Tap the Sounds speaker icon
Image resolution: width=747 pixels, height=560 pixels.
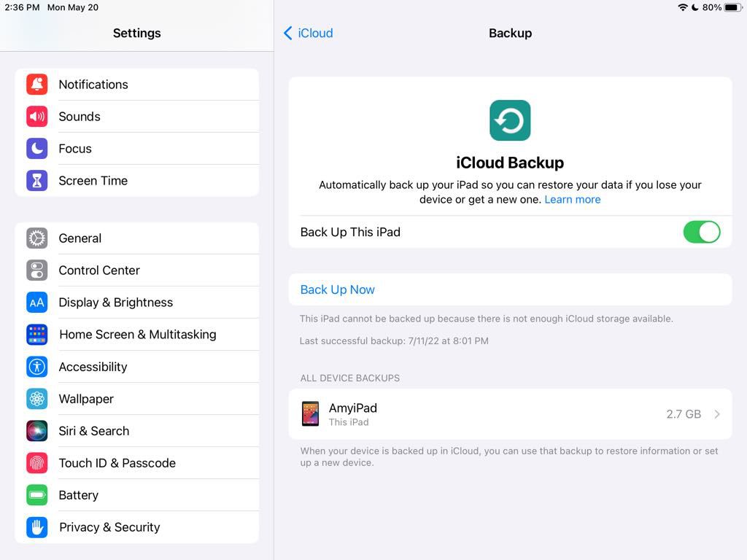[36, 117]
